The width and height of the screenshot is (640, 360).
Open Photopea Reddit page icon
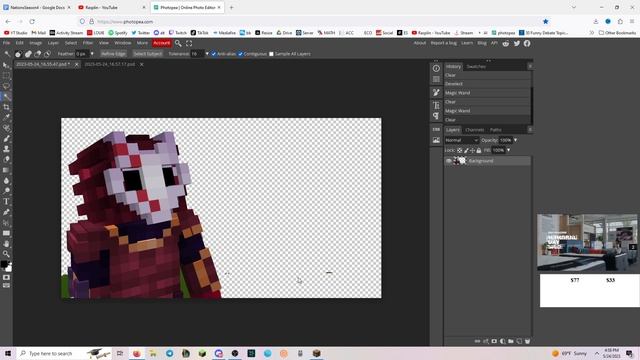[x=506, y=43]
